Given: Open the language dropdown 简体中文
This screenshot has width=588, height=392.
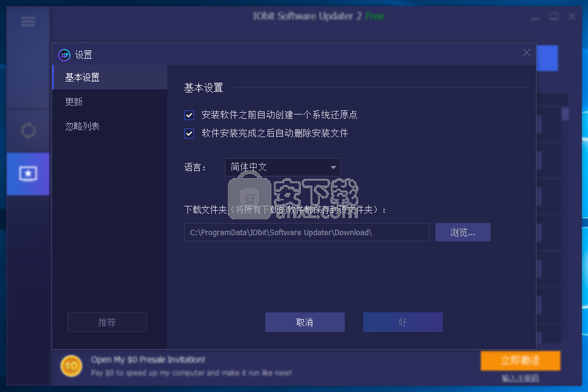Looking at the screenshot, I should pyautogui.click(x=283, y=167).
